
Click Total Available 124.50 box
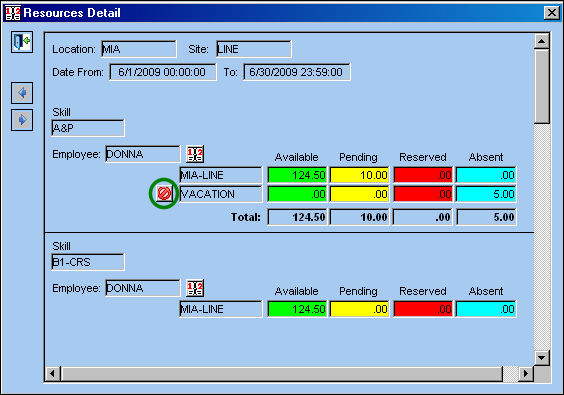[x=297, y=217]
